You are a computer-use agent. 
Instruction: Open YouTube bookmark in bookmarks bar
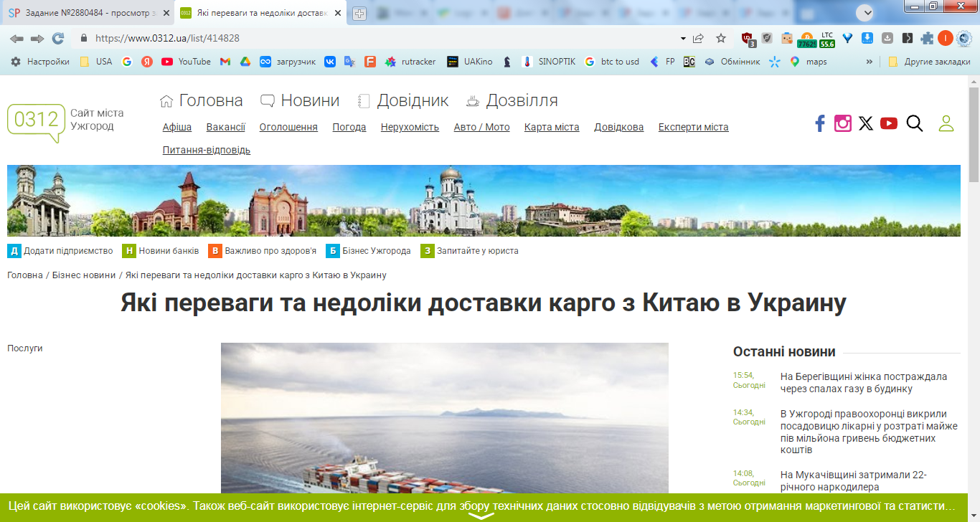tap(187, 62)
